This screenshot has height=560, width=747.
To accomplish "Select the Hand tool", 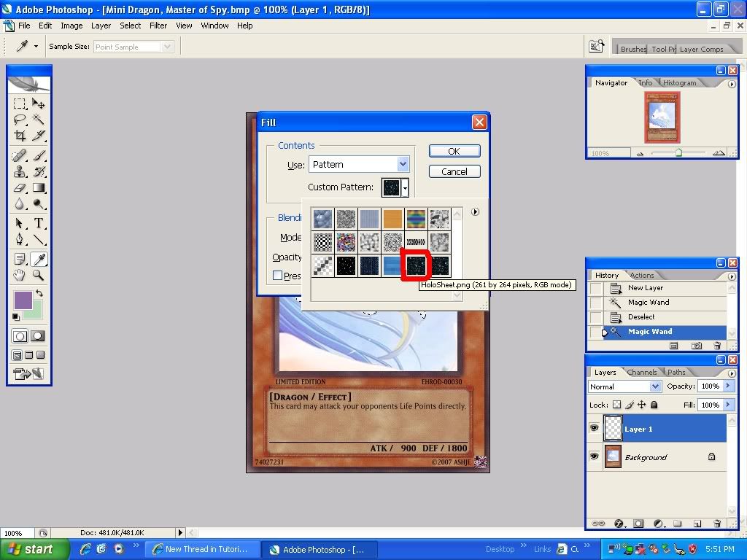I will 20,275.
